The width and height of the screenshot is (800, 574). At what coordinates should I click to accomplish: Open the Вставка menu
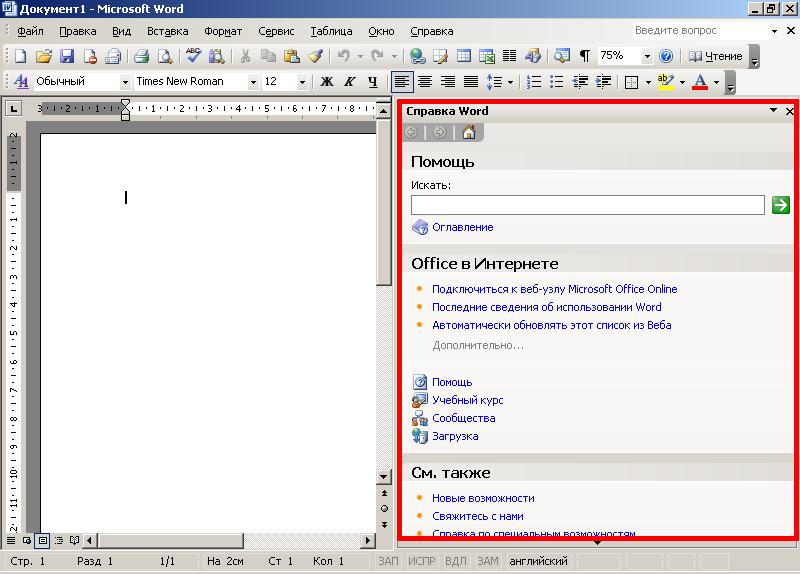(167, 31)
